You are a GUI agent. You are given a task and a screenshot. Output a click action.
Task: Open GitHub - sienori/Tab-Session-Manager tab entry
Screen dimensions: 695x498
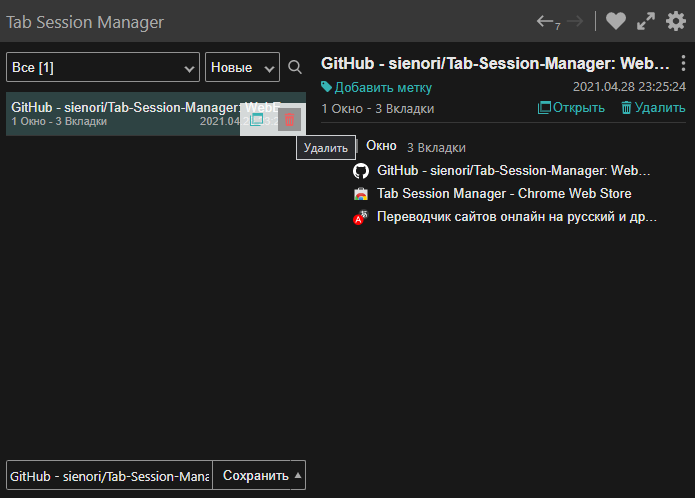pos(513,171)
